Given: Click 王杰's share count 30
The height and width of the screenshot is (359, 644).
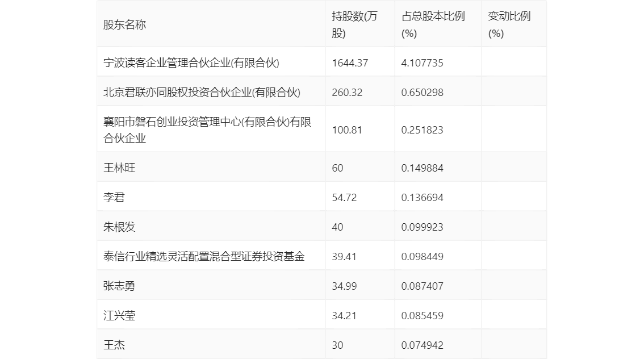Looking at the screenshot, I should pyautogui.click(x=337, y=345).
